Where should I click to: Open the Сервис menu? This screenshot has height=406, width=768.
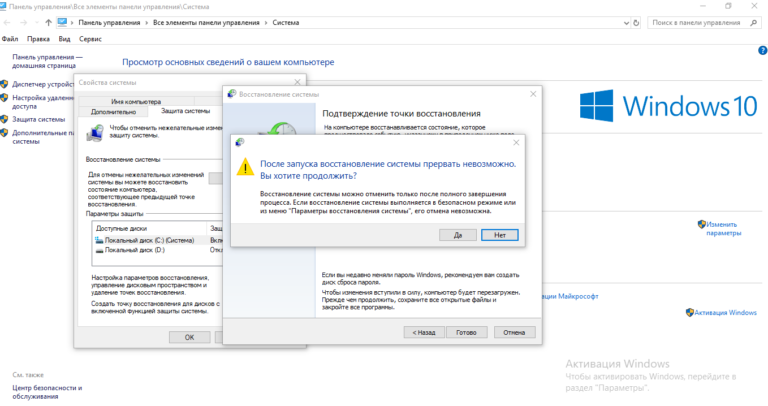pos(90,38)
